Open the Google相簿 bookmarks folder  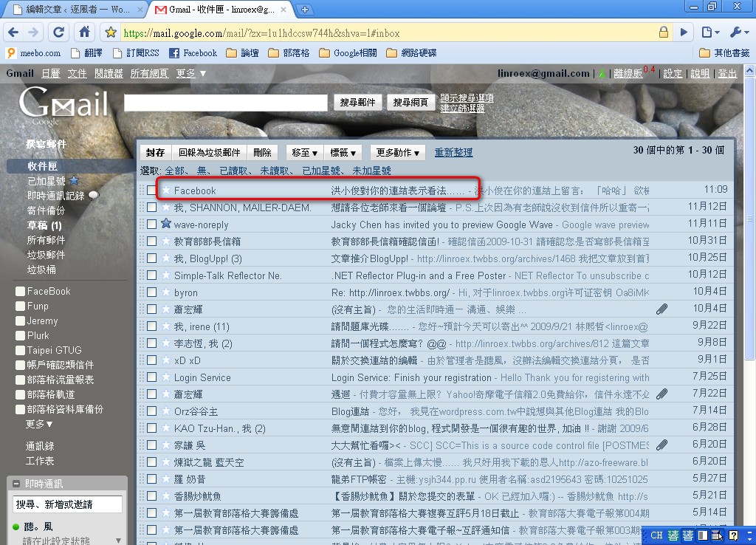(348, 53)
